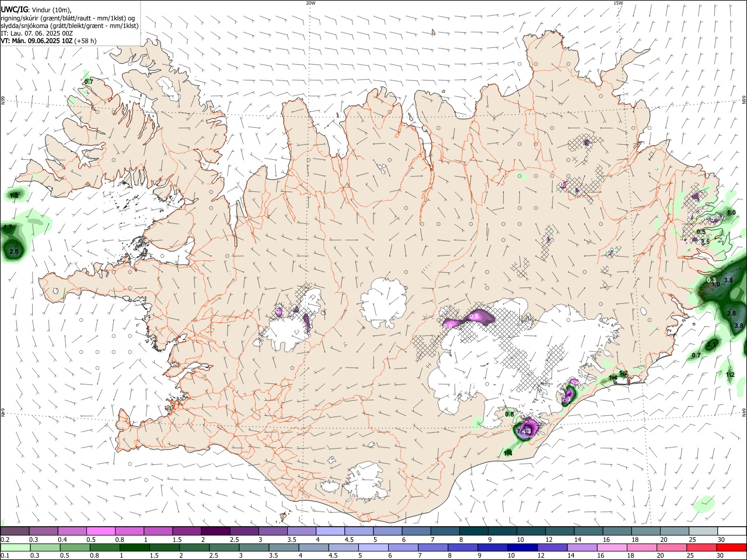Screen dimensions: 747x560
Task: Click the 'UWC/IG: Vindur (10m)' title line
Action: (36, 9)
